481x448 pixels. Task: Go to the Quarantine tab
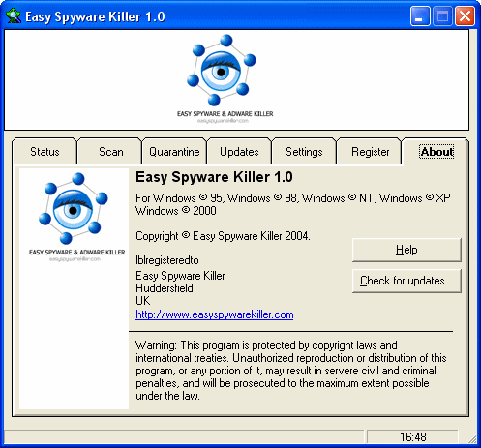click(x=174, y=152)
